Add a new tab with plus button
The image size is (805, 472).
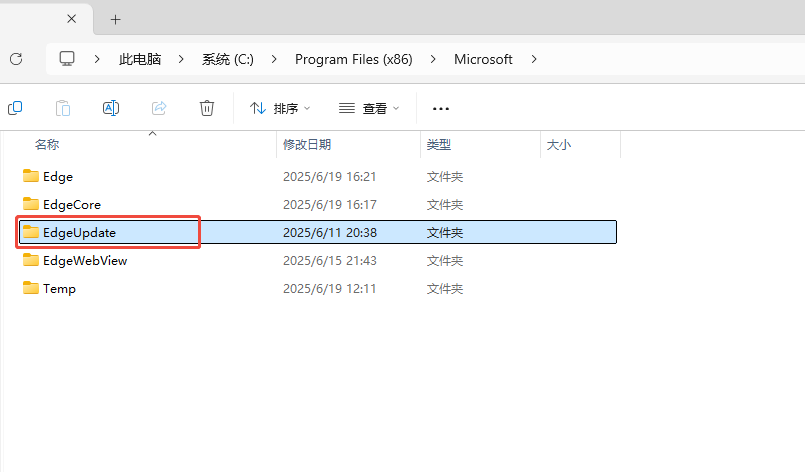pyautogui.click(x=116, y=20)
